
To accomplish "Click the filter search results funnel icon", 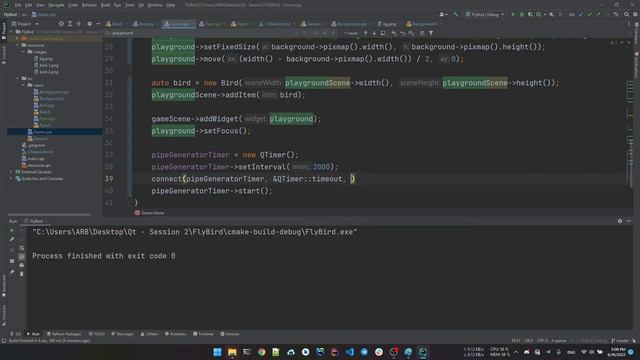I will point(431,33).
